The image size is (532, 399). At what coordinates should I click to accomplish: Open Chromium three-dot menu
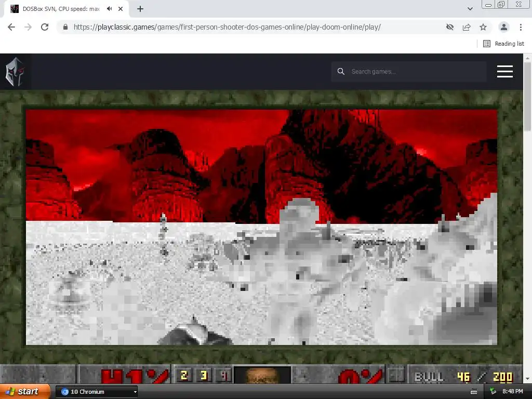521,27
